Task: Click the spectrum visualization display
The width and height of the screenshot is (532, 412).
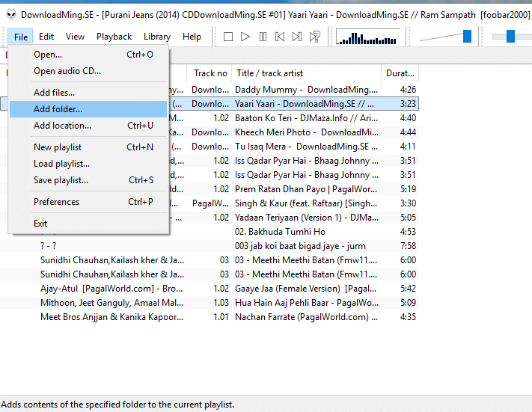Action: pos(368,37)
